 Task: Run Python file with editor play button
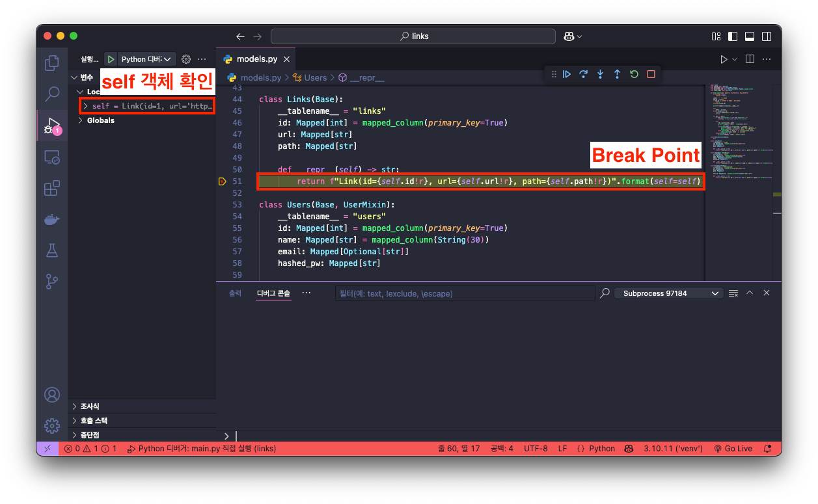tap(724, 59)
